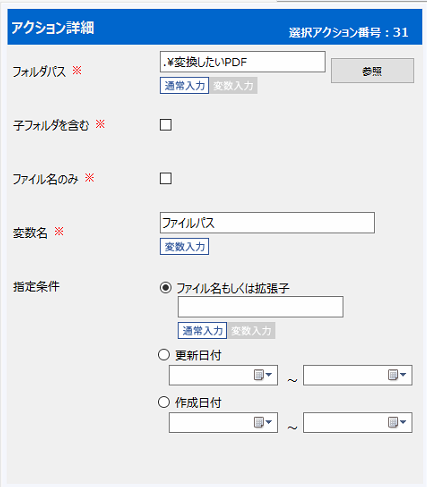Expand the 更新日付 end date dropdown field
This screenshot has height=487, width=427.
point(358,375)
